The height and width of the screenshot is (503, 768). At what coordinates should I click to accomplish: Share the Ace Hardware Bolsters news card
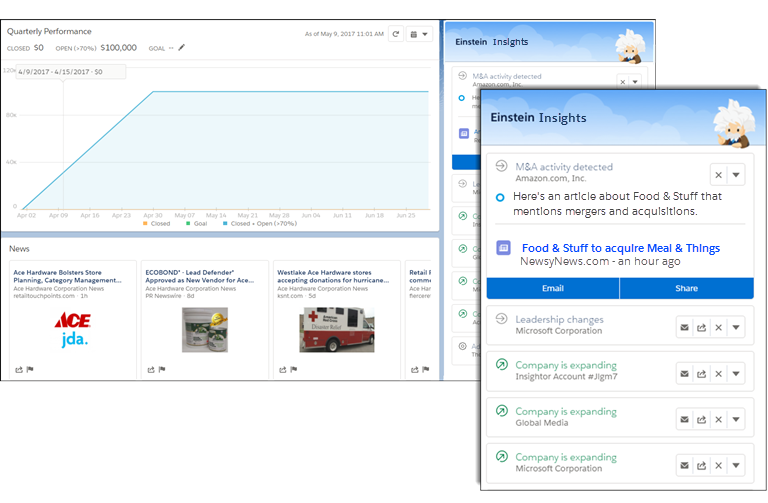(x=19, y=370)
